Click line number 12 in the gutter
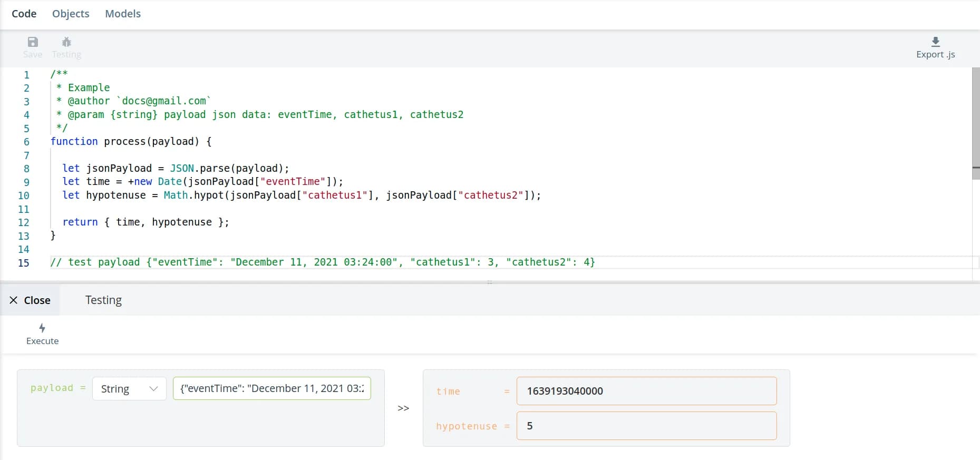The height and width of the screenshot is (460, 980). pos(24,222)
